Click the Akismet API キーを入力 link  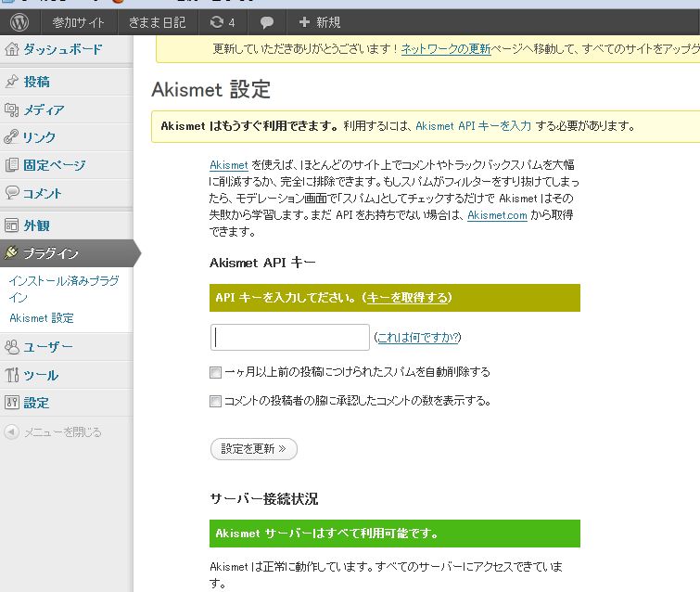click(473, 126)
